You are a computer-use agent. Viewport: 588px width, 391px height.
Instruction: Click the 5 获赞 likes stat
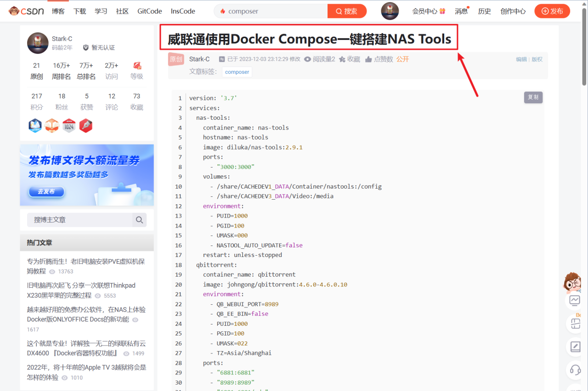click(x=87, y=101)
